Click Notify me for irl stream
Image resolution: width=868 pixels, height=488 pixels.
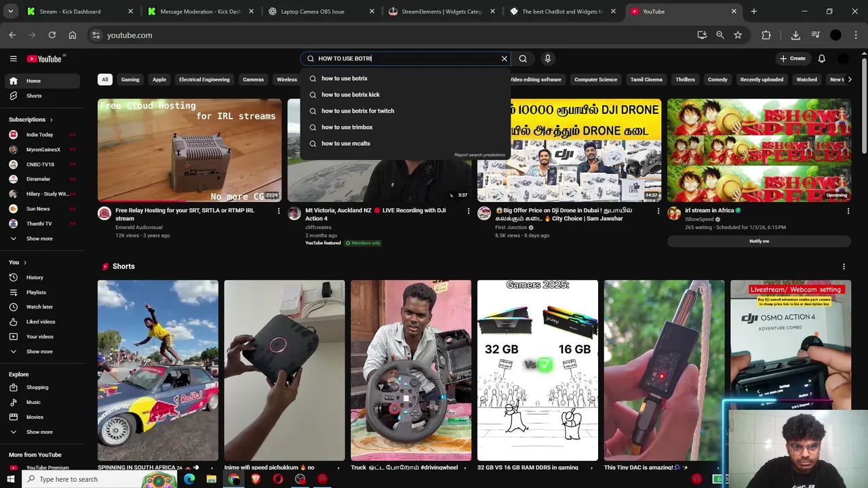point(759,241)
